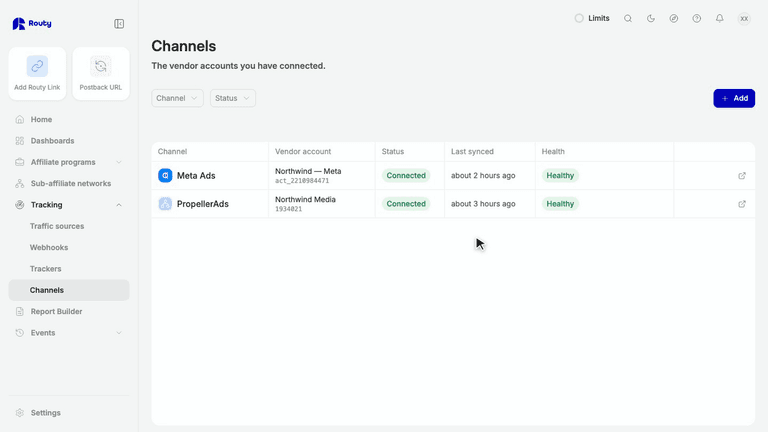Click the Tracking radar icon
768x432 pixels.
click(x=20, y=205)
